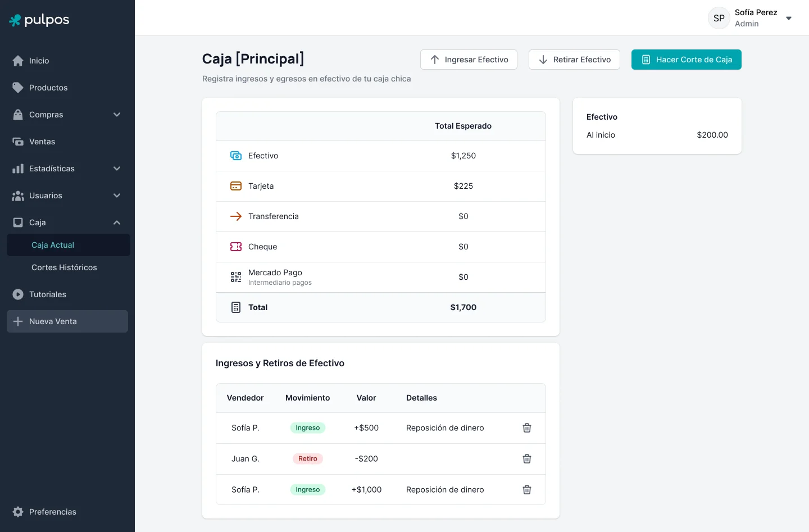Screen dimensions: 809x532
Task: Open the Sofía Perez account dropdown arrow
Action: point(789,18)
